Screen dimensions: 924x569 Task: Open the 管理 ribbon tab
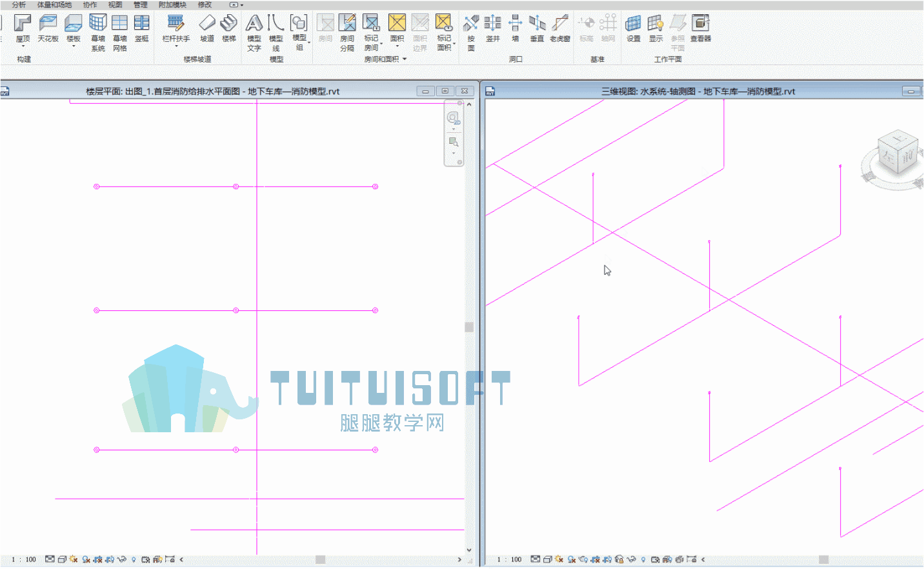click(140, 5)
